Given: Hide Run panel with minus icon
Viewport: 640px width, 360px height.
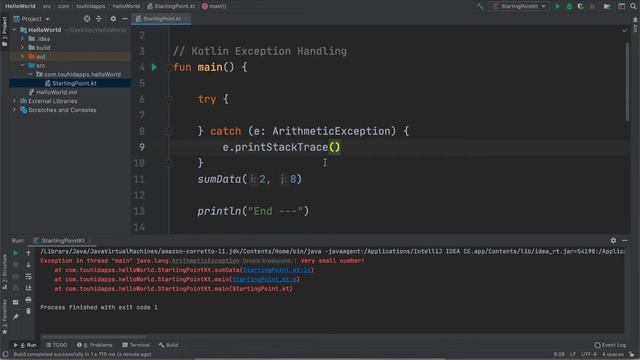Looking at the screenshot, I should (x=624, y=240).
